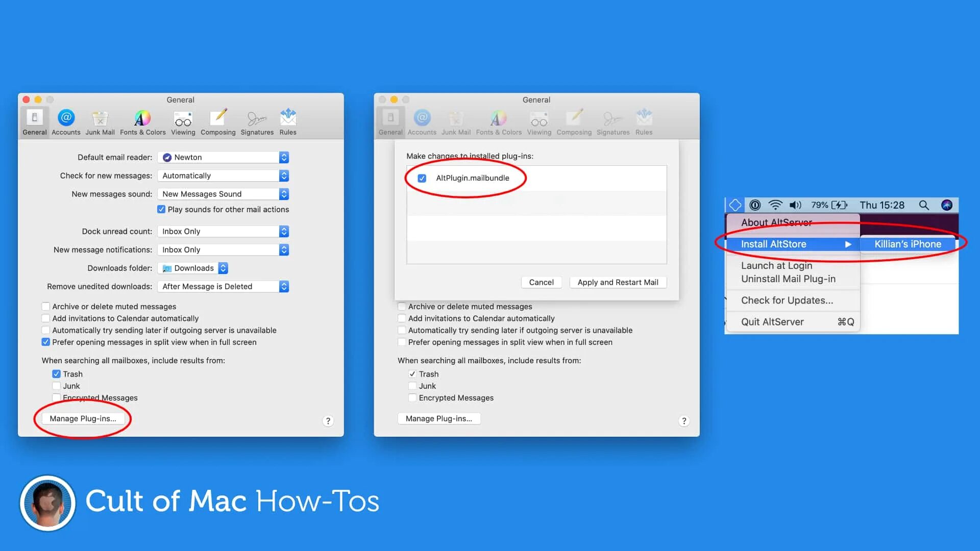Click the Viewing tab icon in Mail
This screenshot has width=980, height=551.
[182, 120]
